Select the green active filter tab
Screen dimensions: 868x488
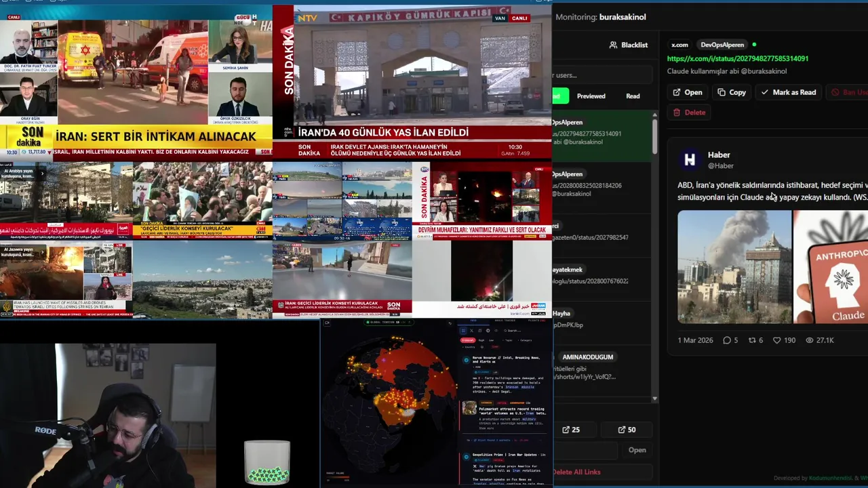pos(561,96)
